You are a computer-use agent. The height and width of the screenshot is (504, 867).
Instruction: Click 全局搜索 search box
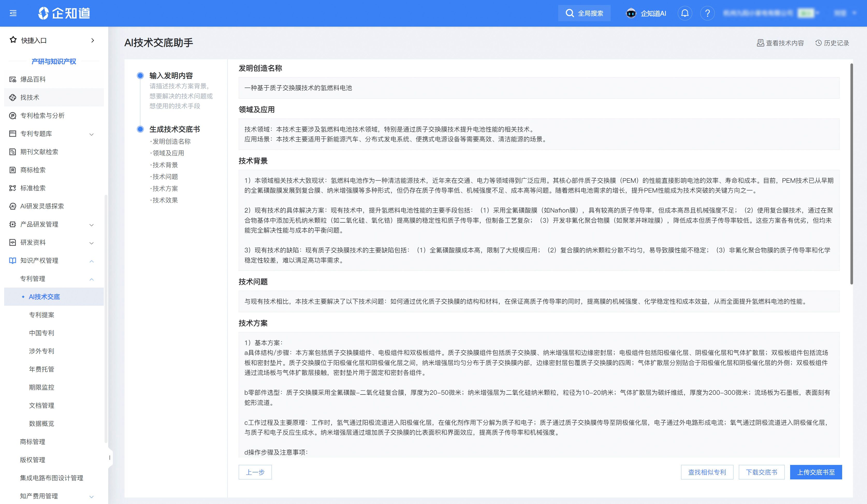(x=584, y=13)
